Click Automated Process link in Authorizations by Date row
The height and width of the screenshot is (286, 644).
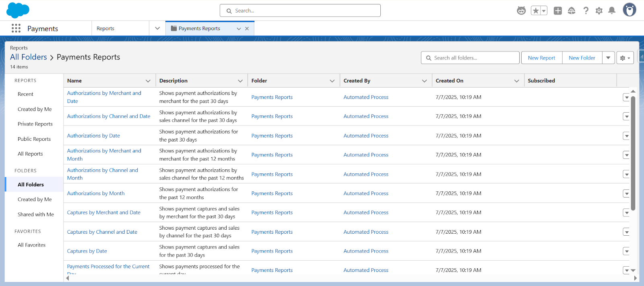[366, 136]
